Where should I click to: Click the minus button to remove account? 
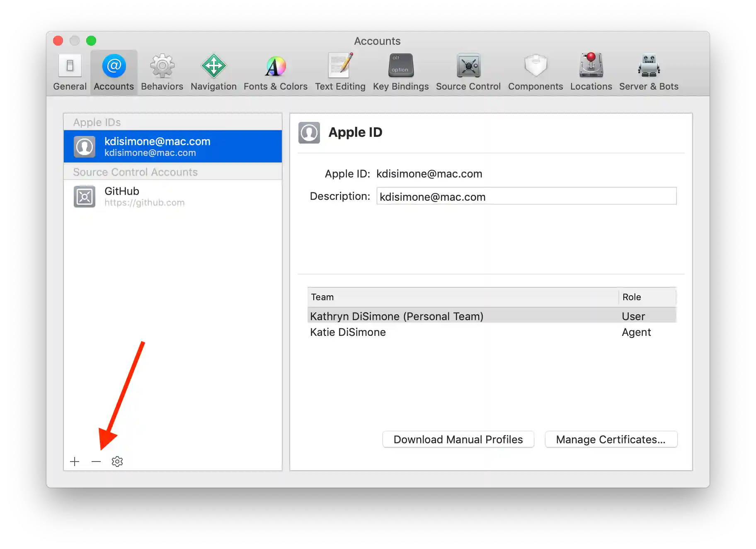point(96,462)
